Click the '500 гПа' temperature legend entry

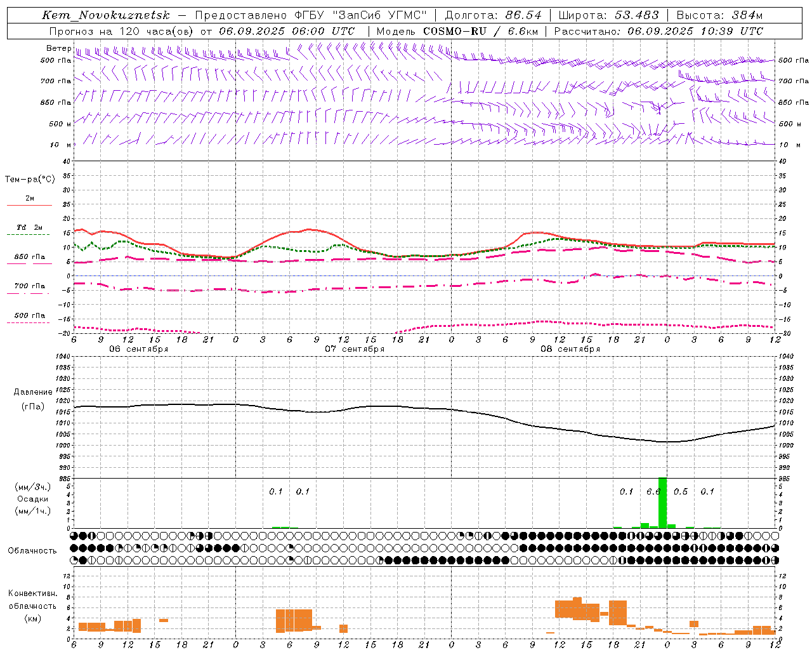30,315
